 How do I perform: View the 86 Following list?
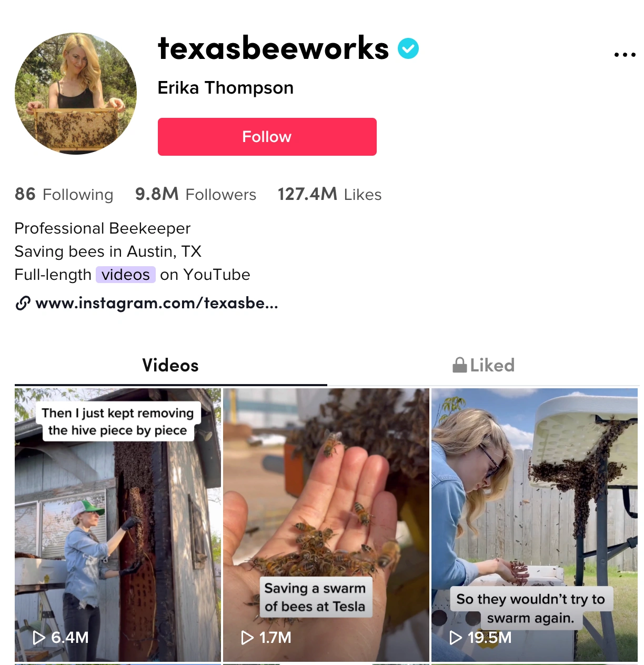tap(64, 194)
